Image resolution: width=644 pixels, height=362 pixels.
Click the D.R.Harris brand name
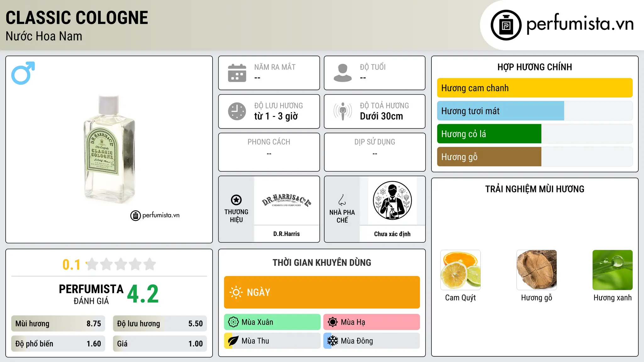click(x=286, y=234)
